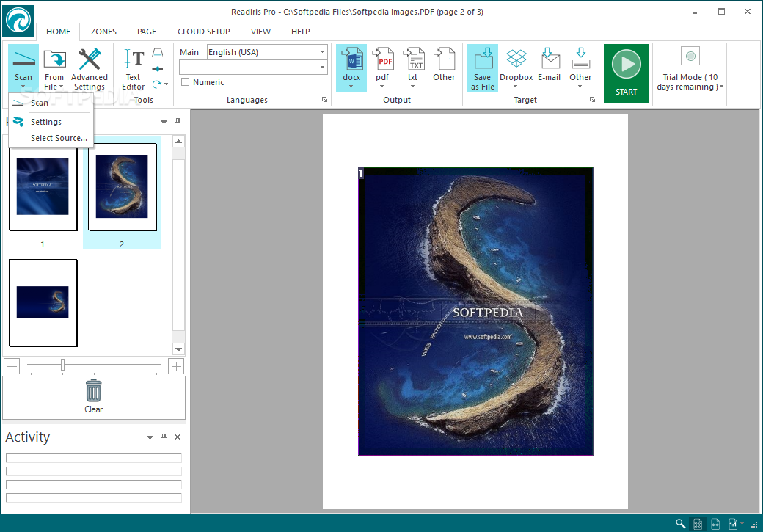The height and width of the screenshot is (532, 763).
Task: Open the secondary languages dropdown
Action: tap(253, 68)
